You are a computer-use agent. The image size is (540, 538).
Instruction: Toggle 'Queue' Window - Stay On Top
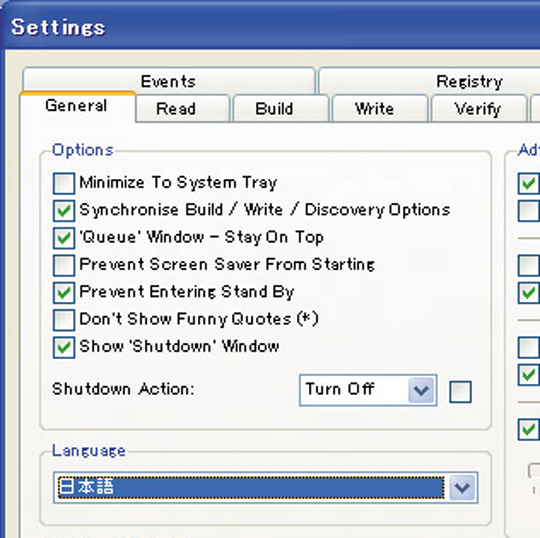(x=64, y=238)
